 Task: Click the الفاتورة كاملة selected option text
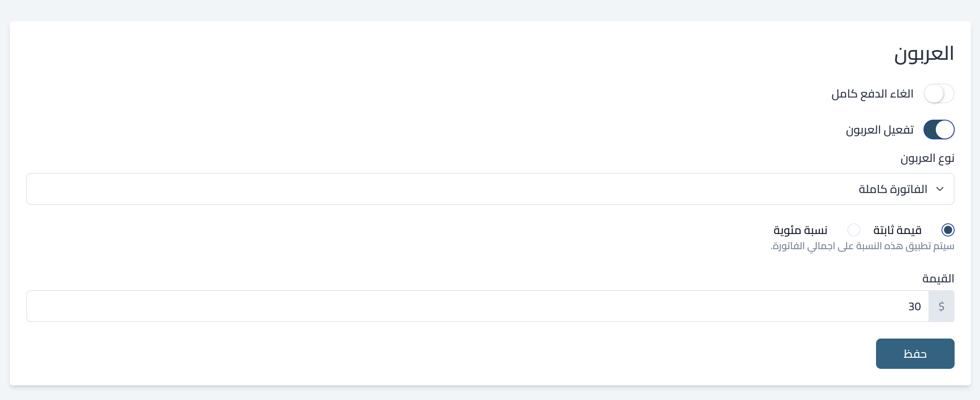893,189
